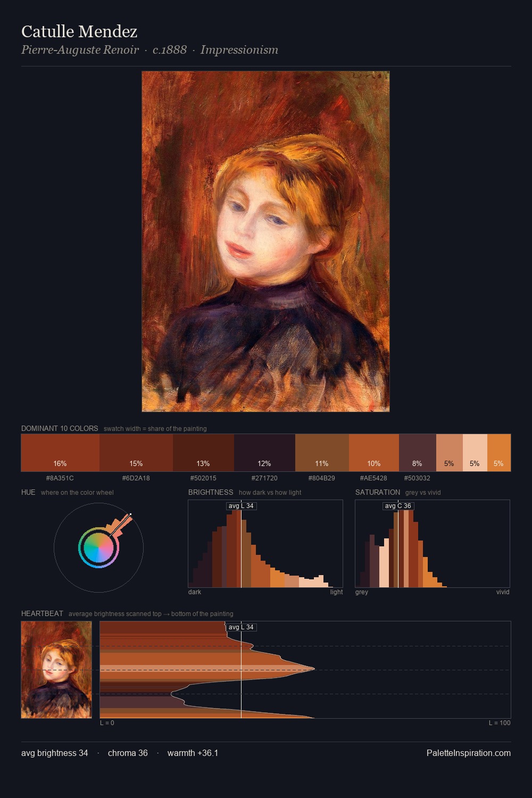
Task: Click 'chroma 36' in the footer
Action: pos(128,753)
